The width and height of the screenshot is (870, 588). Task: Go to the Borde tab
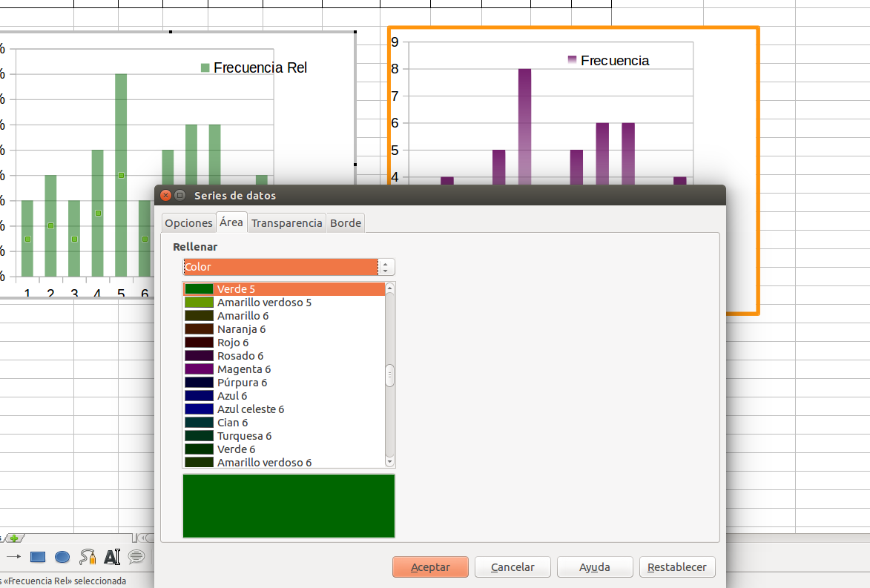click(346, 223)
